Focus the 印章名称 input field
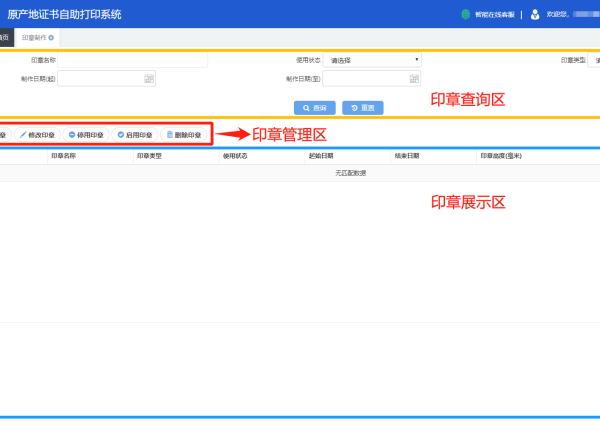Image resolution: width=600 pixels, height=431 pixels. coord(132,60)
